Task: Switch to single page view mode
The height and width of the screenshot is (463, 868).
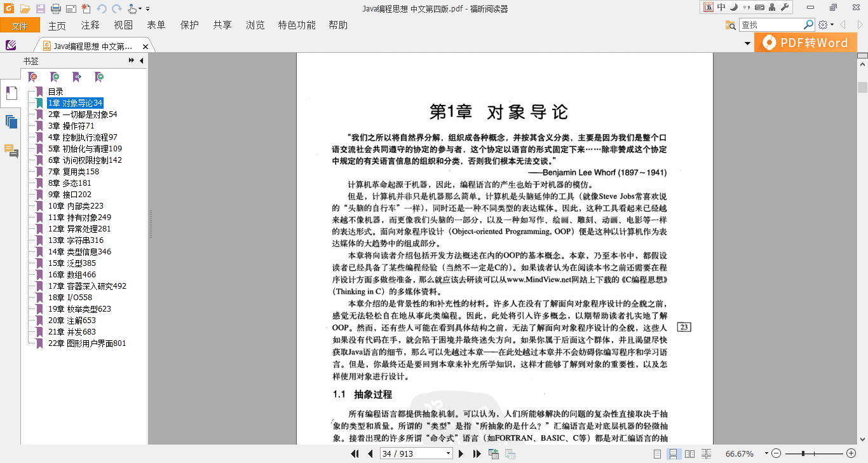Action: coord(658,453)
